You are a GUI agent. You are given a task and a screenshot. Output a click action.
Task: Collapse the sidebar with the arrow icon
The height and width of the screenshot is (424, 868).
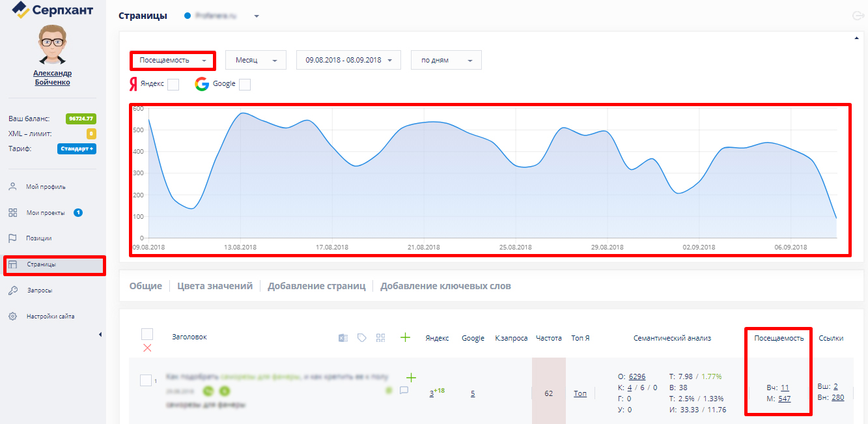[100, 334]
